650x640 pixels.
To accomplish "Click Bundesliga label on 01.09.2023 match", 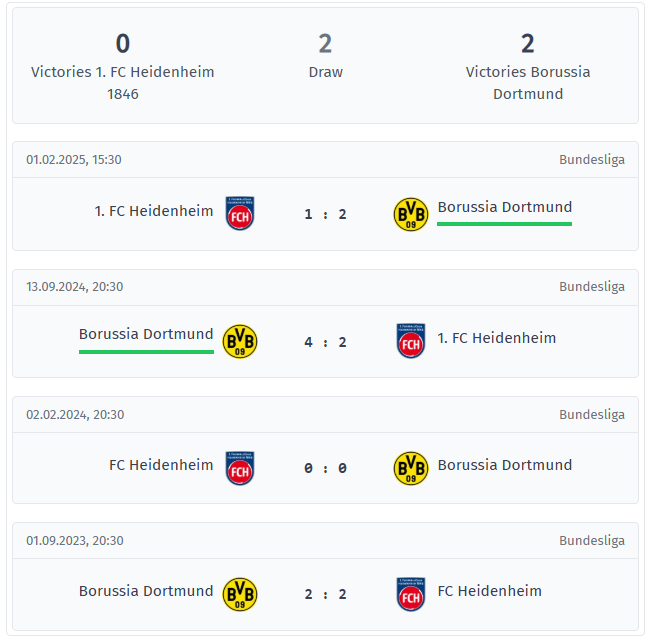I will pyautogui.click(x=591, y=541).
